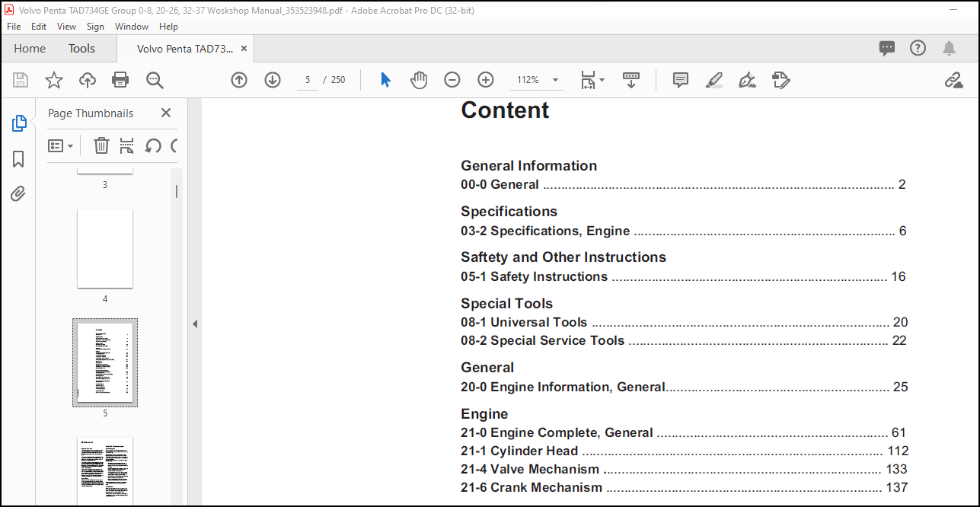This screenshot has width=980, height=507.
Task: Open the Sign menu
Action: 95,26
